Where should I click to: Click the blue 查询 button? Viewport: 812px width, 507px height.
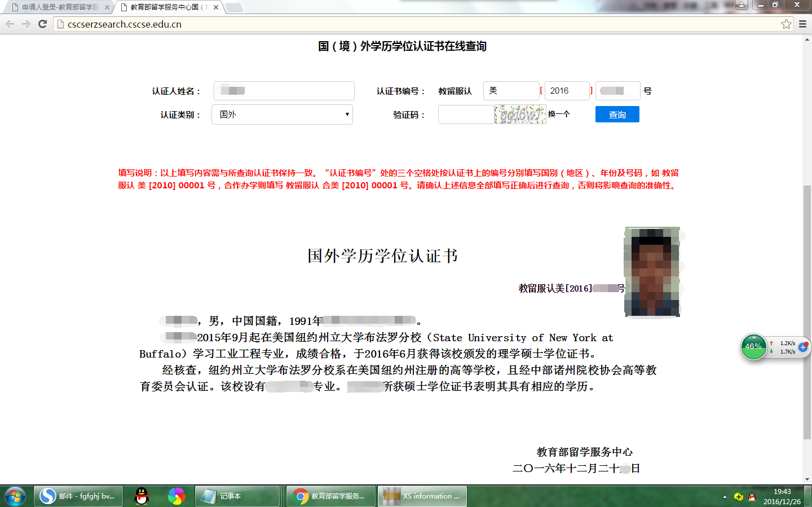[617, 114]
